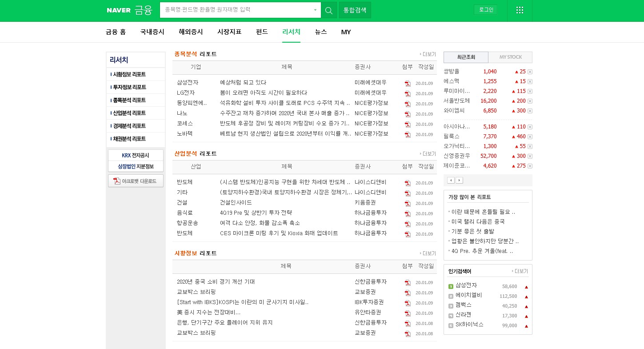Open PDF for Start with IBKS report
Viewport: 644px width, 349px height.
(408, 303)
